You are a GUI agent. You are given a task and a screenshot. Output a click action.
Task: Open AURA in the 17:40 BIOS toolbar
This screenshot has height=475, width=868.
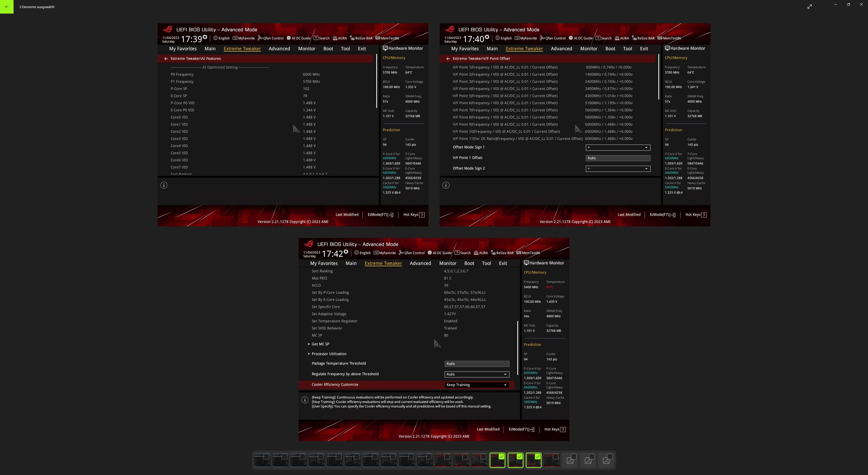[x=622, y=38]
